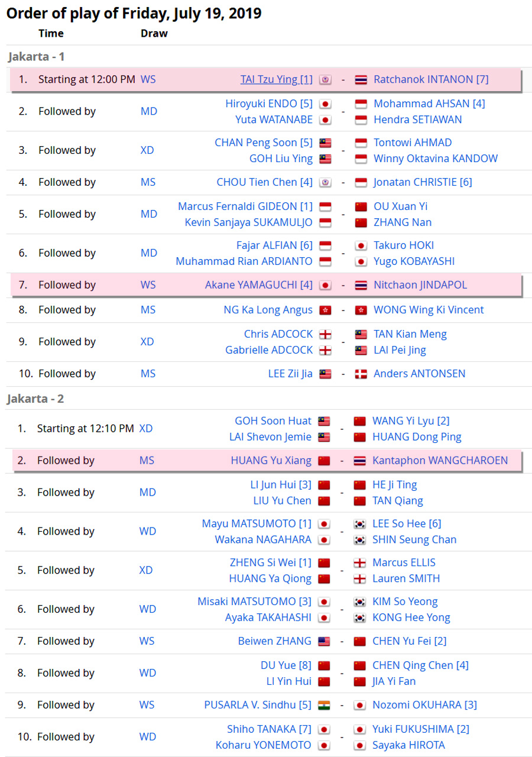Open CHEN Yu Fei player page

(409, 641)
